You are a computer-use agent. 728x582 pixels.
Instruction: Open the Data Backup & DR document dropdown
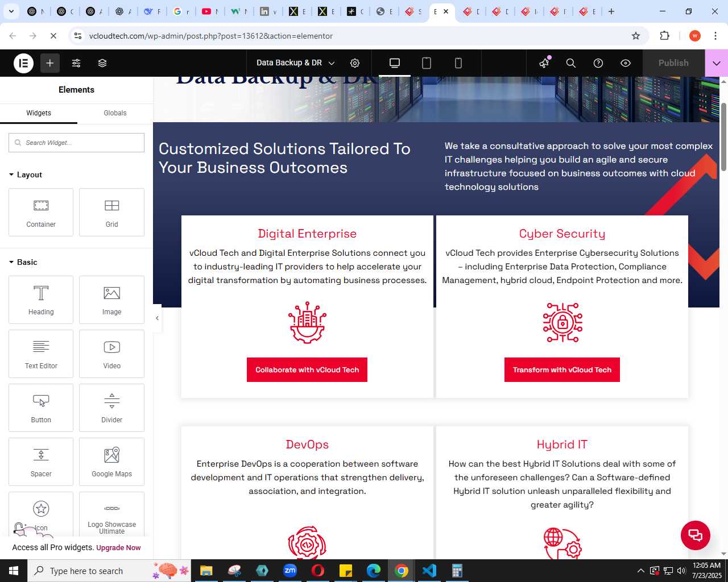click(296, 63)
